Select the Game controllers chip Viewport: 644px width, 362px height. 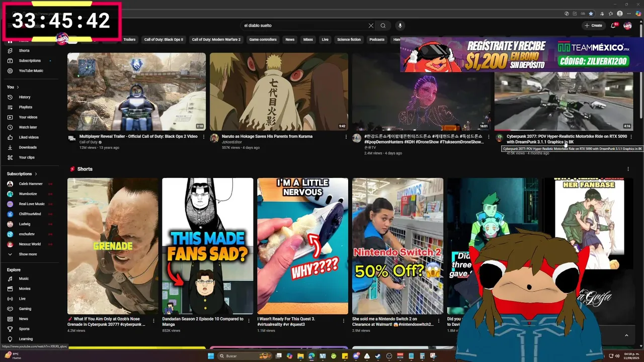(263, 39)
